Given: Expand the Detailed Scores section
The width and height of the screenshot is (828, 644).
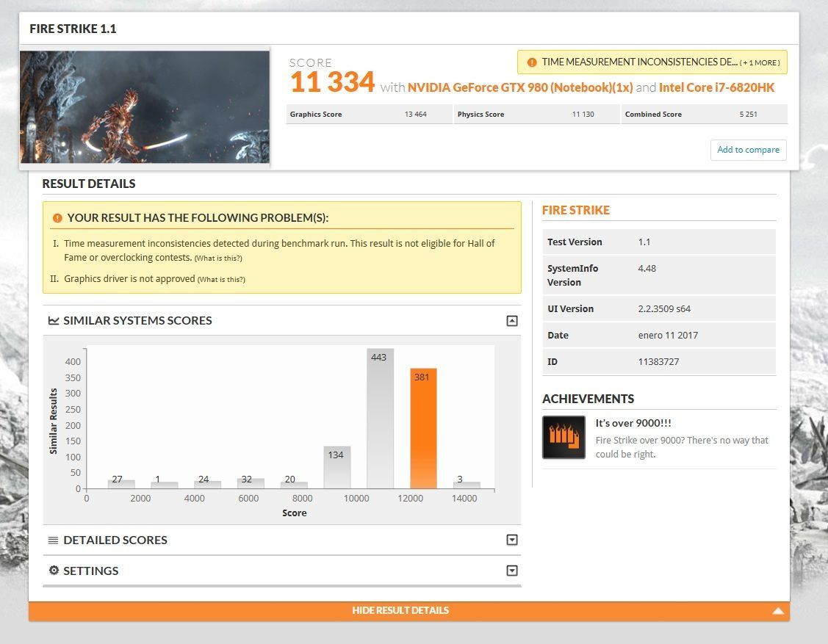Looking at the screenshot, I should point(512,540).
